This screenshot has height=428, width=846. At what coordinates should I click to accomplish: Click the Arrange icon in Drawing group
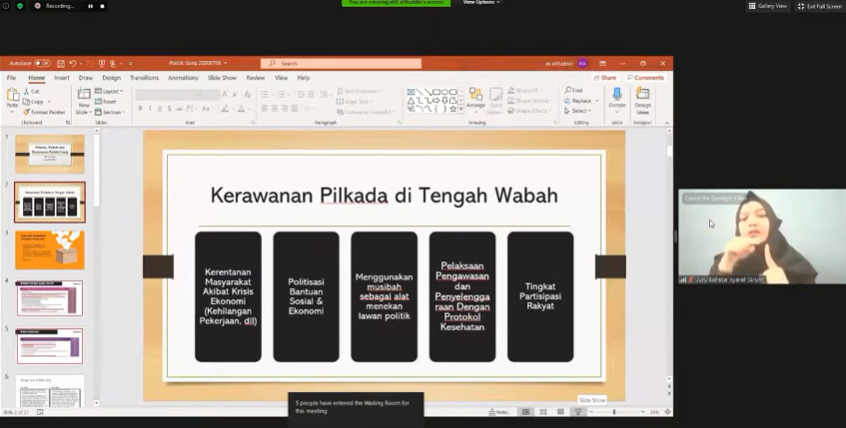[x=476, y=98]
